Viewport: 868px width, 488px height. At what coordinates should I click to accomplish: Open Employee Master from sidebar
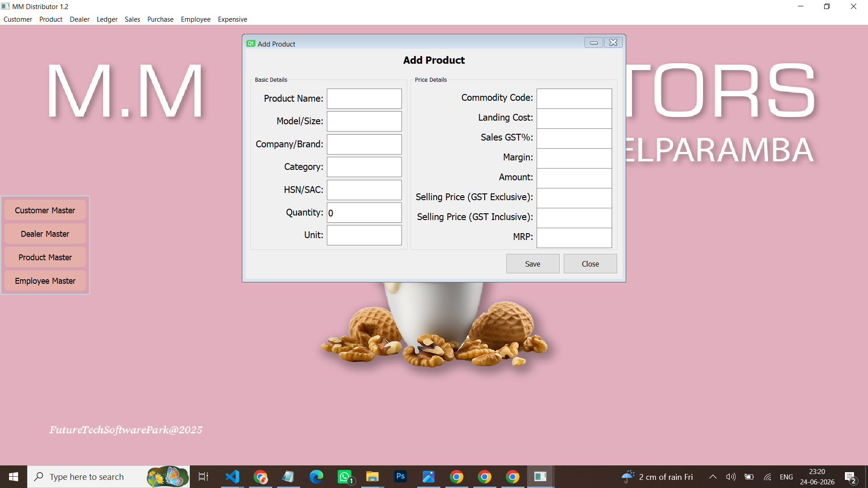coord(45,281)
